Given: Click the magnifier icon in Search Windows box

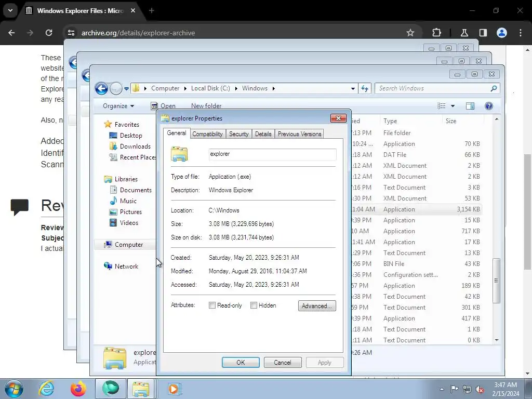Looking at the screenshot, I should (494, 88).
